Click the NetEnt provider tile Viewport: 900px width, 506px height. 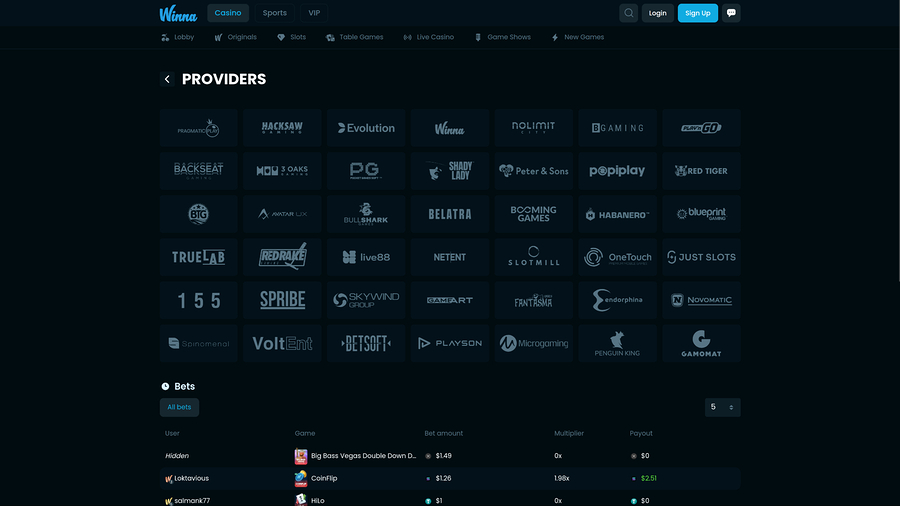tap(450, 257)
